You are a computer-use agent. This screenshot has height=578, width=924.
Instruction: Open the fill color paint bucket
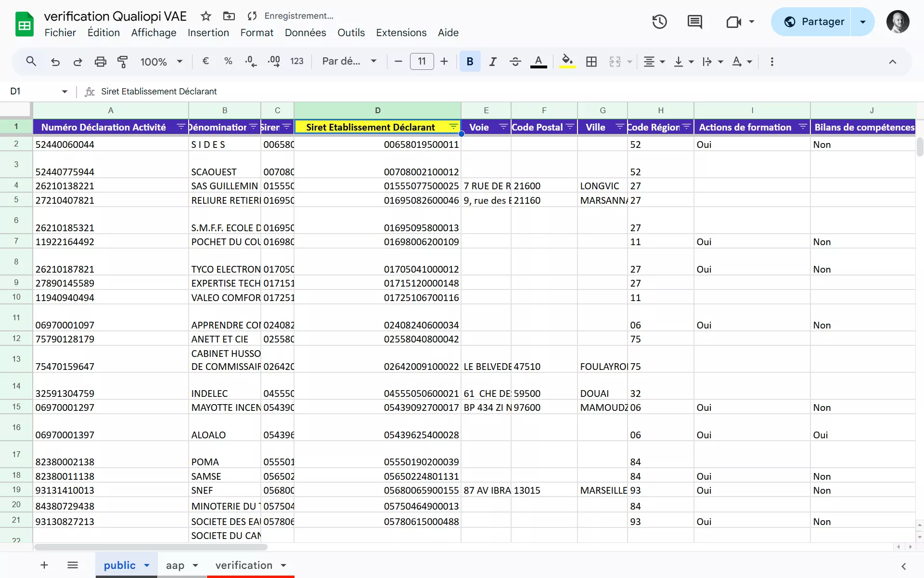coord(567,62)
